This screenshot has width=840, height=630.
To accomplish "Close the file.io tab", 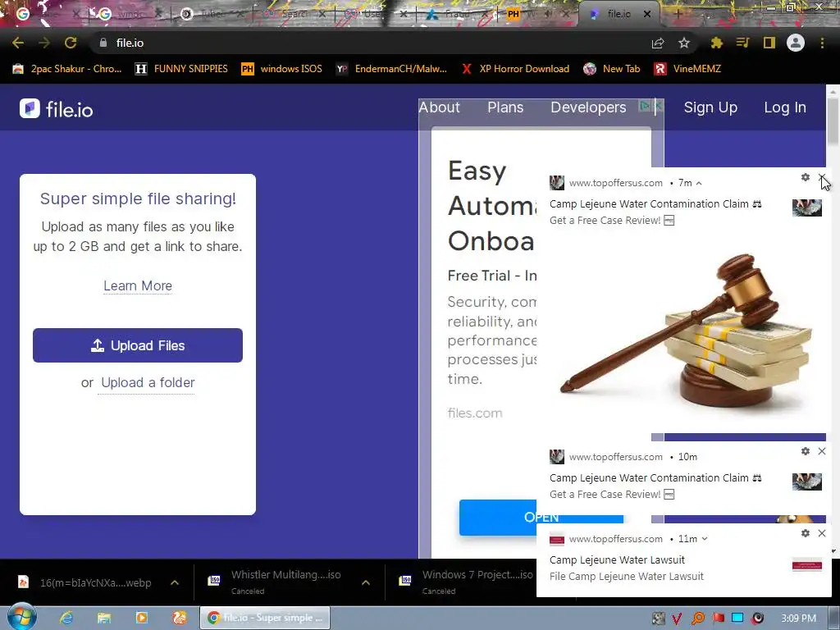I will (647, 15).
